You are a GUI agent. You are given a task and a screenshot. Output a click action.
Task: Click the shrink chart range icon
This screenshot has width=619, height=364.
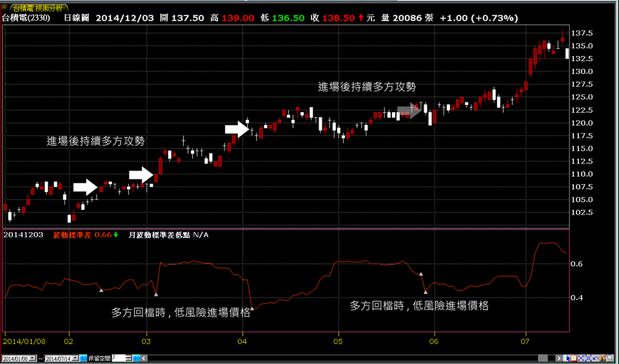pos(581,358)
